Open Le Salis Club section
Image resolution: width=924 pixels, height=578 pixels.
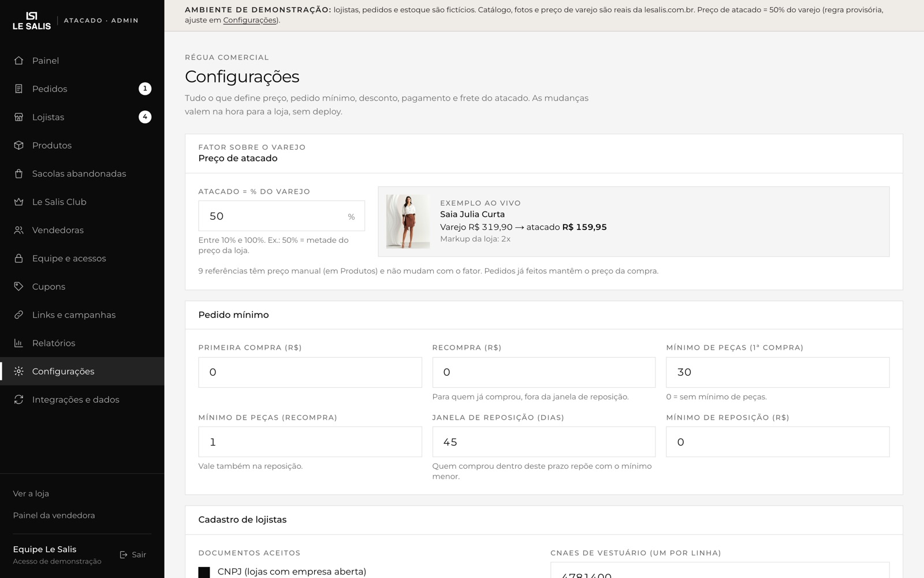pos(82,202)
